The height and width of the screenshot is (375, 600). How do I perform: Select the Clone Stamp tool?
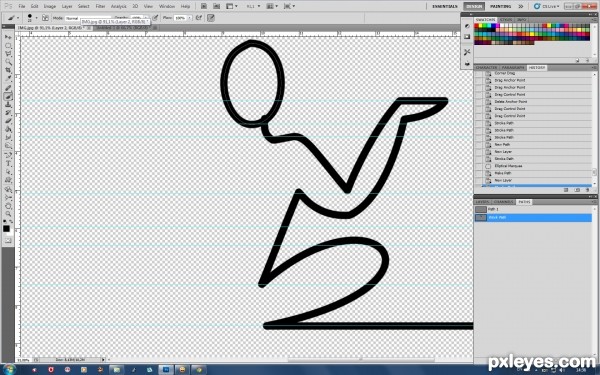pos(8,104)
